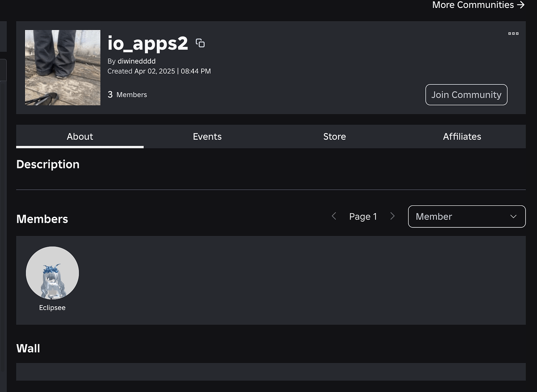Click the About tab
Screen dimensions: 537x392
tap(80, 136)
